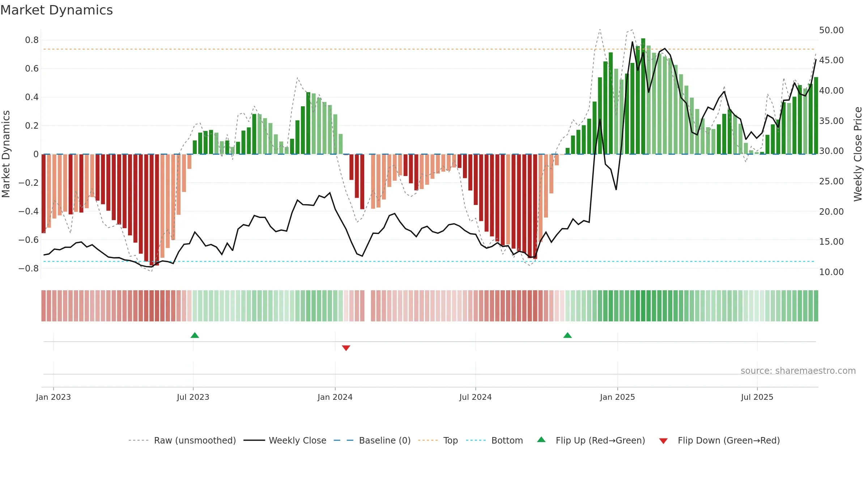Click the Jan 2024 x-axis label
This screenshot has width=868, height=488.
(x=335, y=397)
